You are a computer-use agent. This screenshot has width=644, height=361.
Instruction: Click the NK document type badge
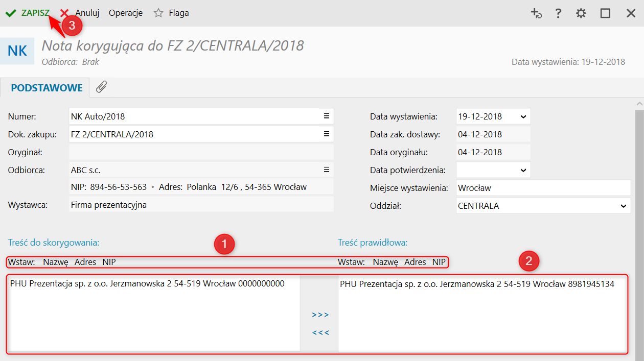coord(17,51)
